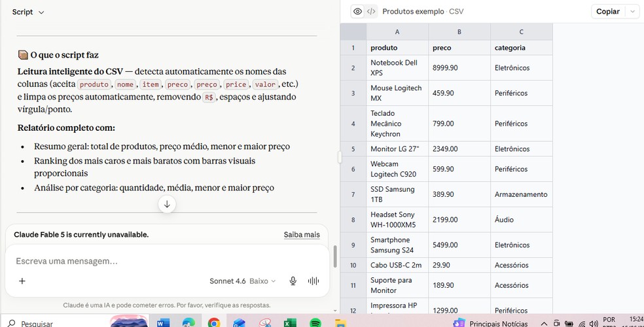This screenshot has width=644, height=327.
Task: Select the 189.90 price cell
Action: pyautogui.click(x=459, y=285)
